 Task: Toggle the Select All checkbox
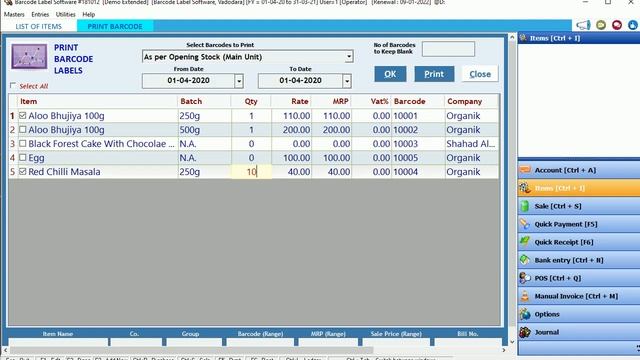[13, 85]
